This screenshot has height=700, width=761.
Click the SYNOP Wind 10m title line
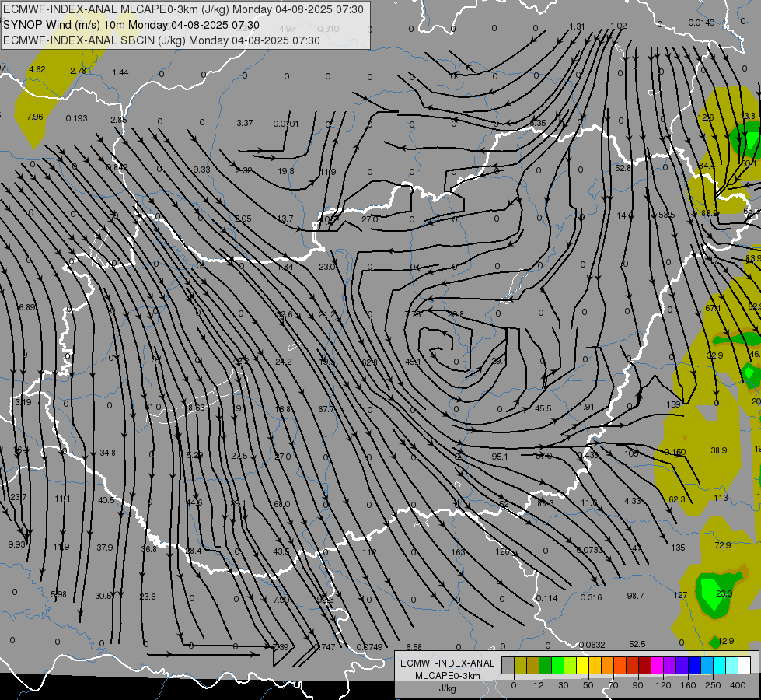131,25
